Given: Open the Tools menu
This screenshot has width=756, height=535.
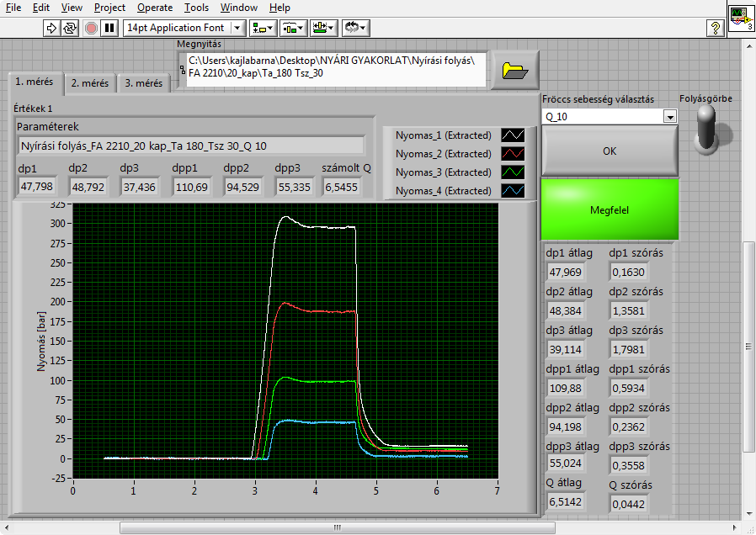Looking at the screenshot, I should [x=197, y=8].
